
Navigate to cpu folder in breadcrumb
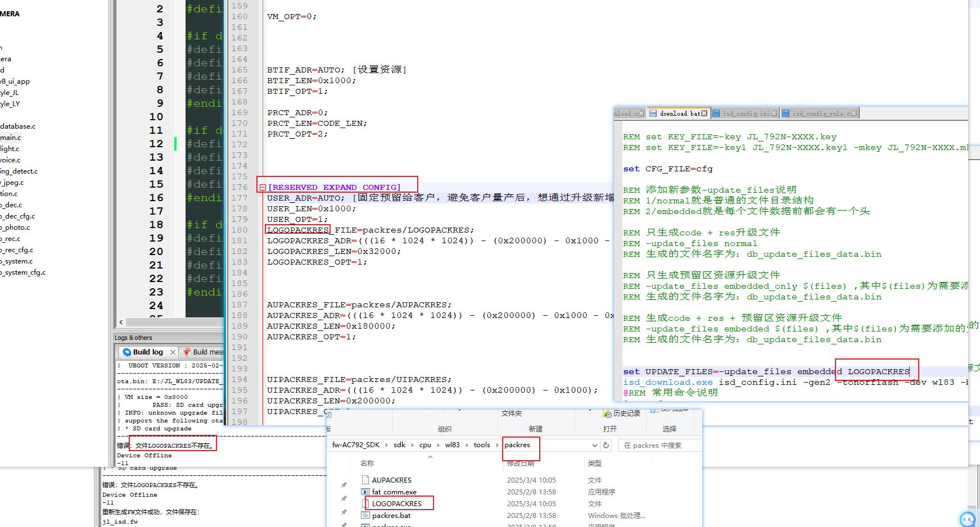425,445
